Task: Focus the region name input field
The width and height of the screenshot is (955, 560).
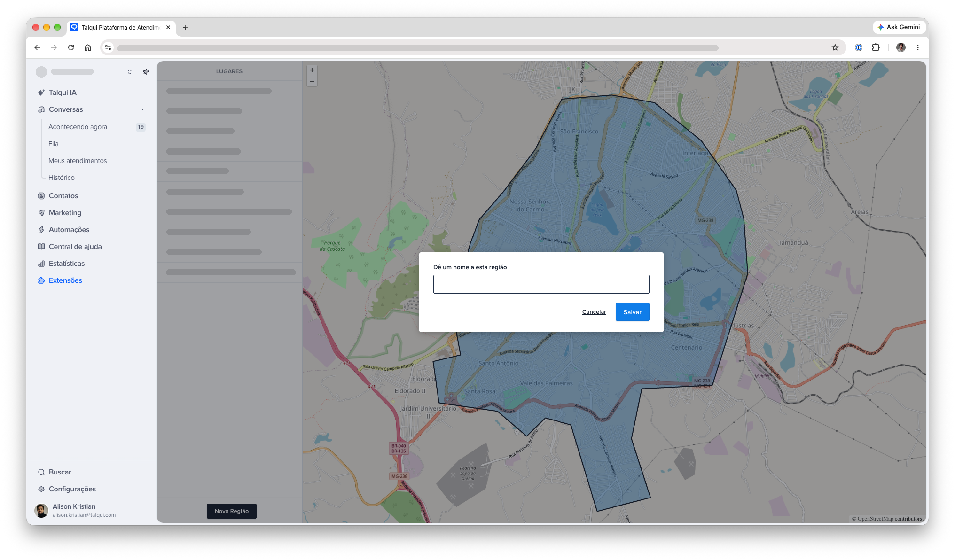Action: [541, 284]
